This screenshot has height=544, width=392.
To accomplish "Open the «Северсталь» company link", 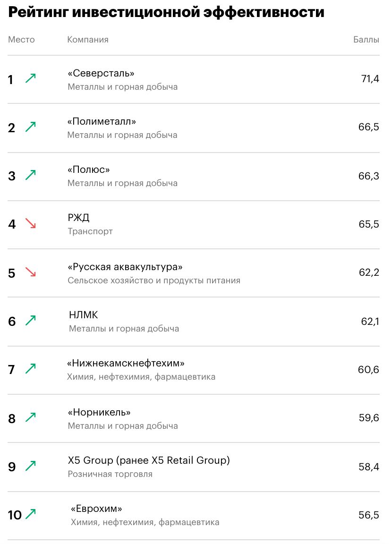I will pyautogui.click(x=101, y=73).
